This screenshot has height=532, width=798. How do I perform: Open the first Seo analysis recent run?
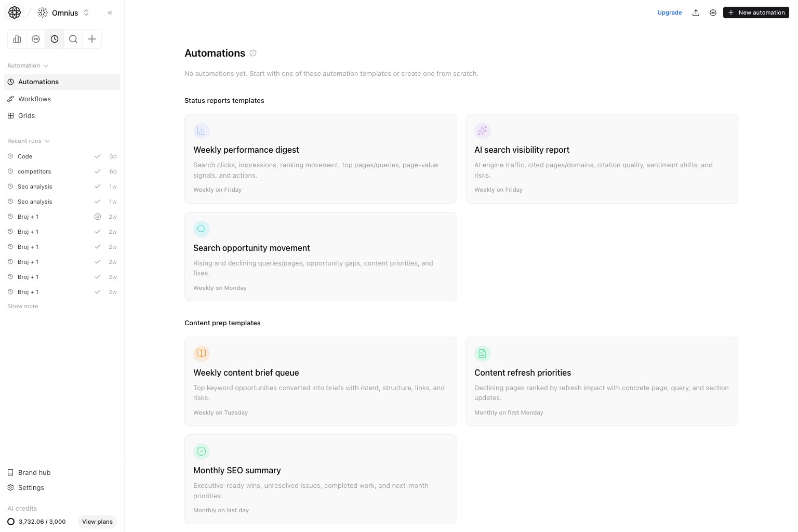pos(62,187)
